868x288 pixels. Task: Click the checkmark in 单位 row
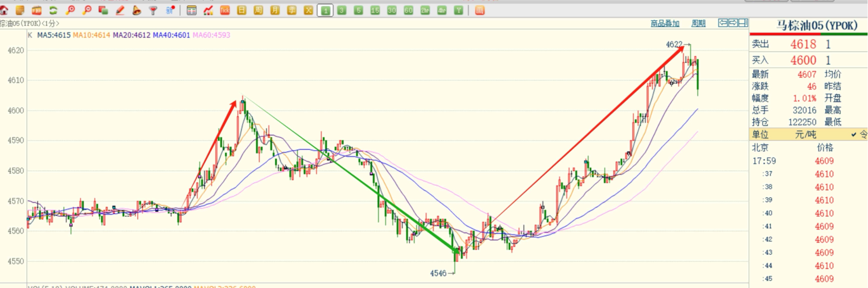(x=854, y=134)
